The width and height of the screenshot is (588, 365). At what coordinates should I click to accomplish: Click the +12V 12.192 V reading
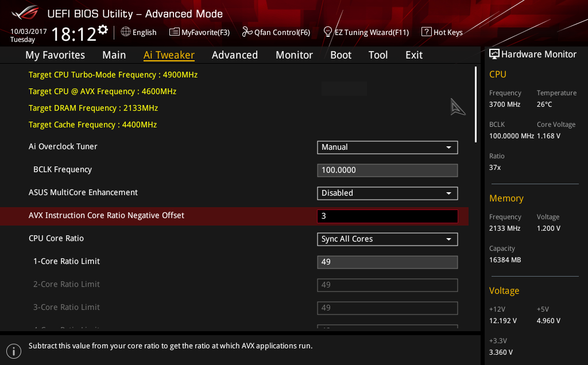point(503,321)
